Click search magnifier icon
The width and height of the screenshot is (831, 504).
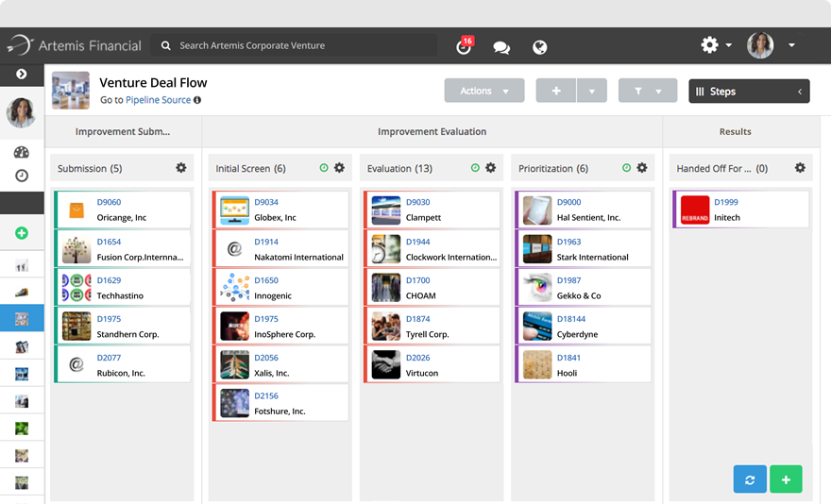pos(166,45)
